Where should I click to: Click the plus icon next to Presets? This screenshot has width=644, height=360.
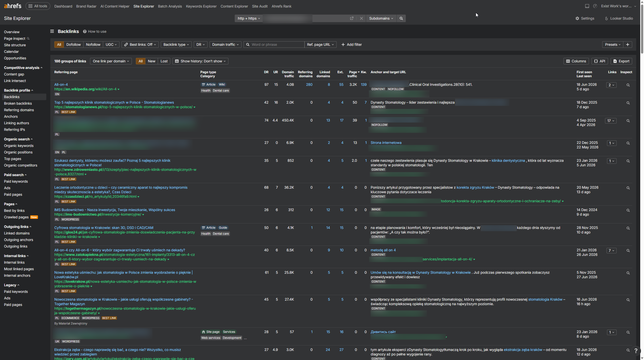tap(628, 45)
